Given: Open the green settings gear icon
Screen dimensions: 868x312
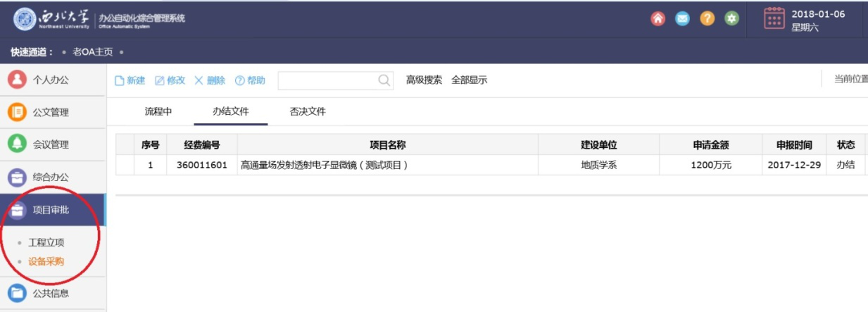Looking at the screenshot, I should [731, 19].
